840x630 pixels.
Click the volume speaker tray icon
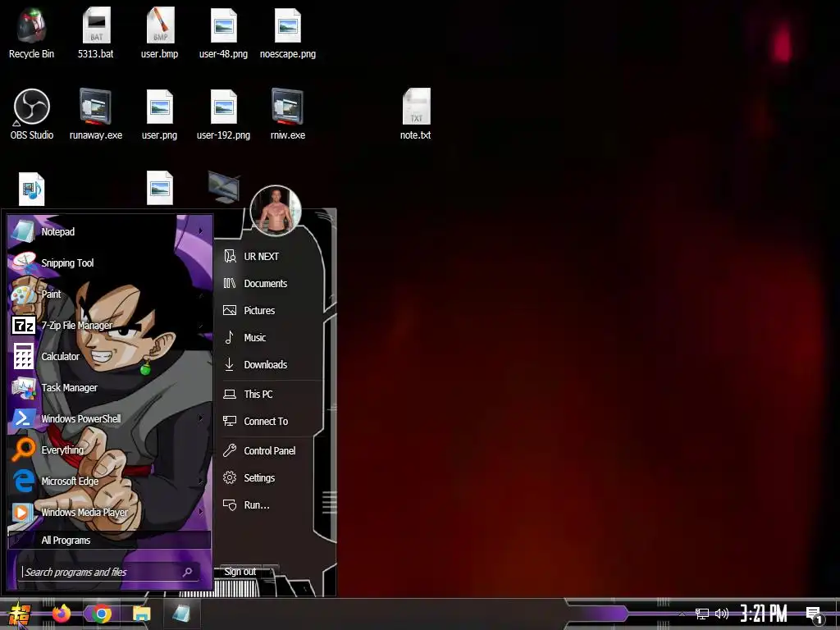(722, 614)
